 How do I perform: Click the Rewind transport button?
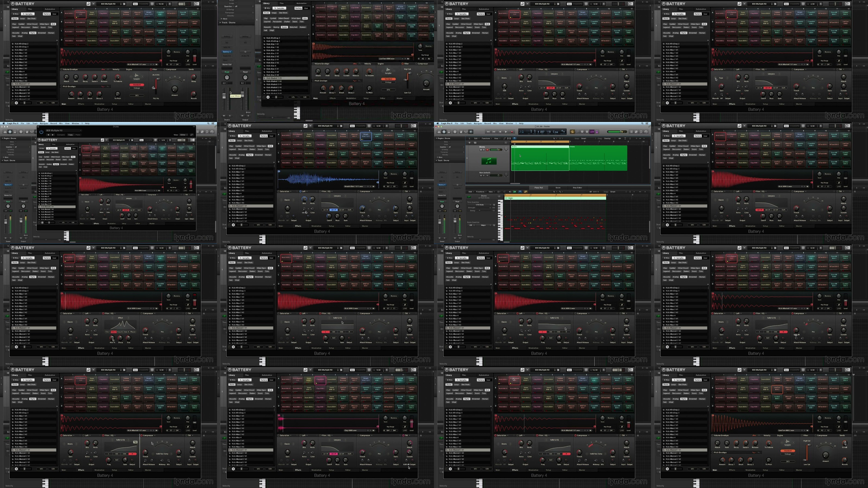[x=488, y=132]
